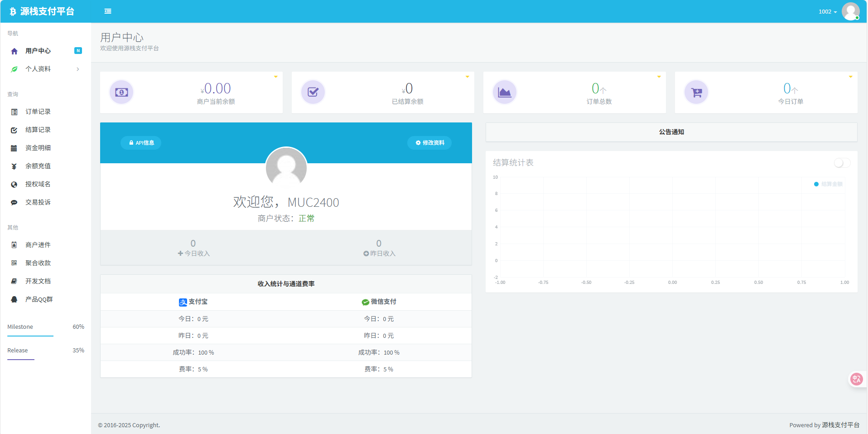Viewport: 868px width, 434px height.
Task: Open the 1002 account dropdown
Action: point(827,12)
